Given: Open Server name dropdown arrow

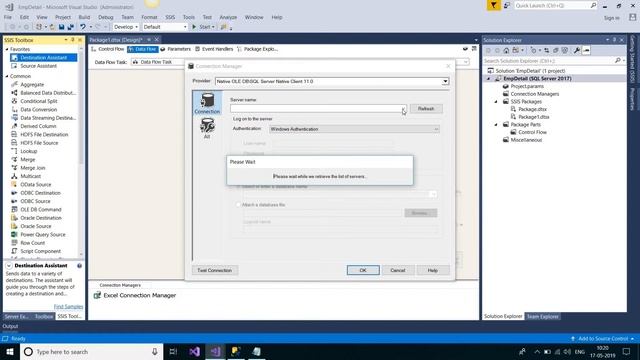Looking at the screenshot, I should [403, 109].
